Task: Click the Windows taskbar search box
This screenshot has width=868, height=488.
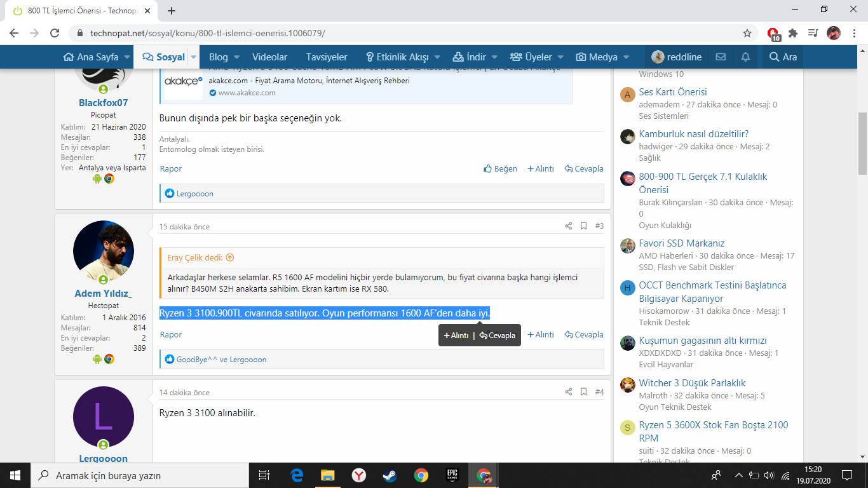Action: [140, 475]
